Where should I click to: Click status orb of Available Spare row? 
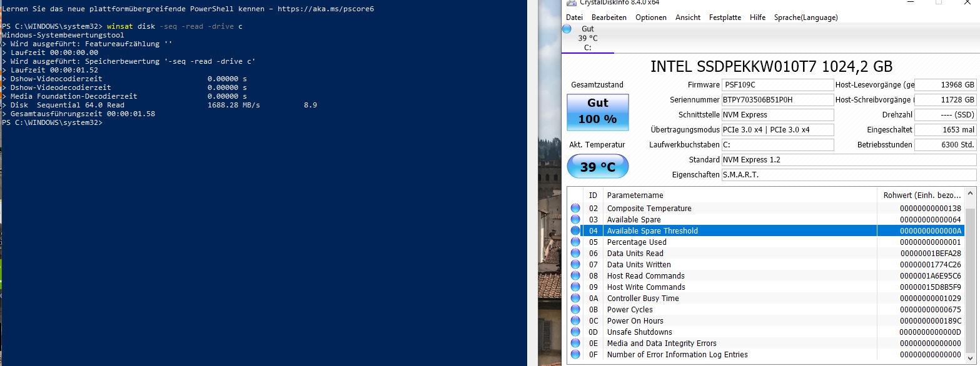point(575,220)
